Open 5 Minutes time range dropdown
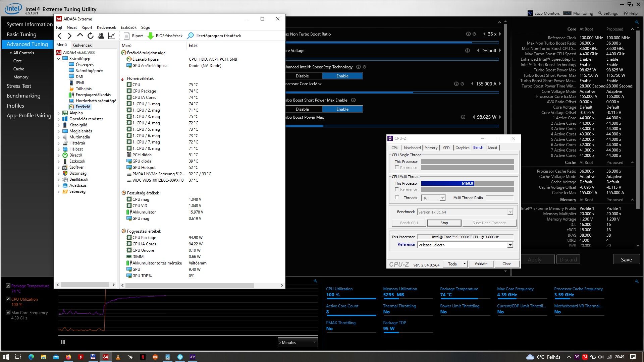Image resolution: width=644 pixels, height=362 pixels. pyautogui.click(x=298, y=342)
